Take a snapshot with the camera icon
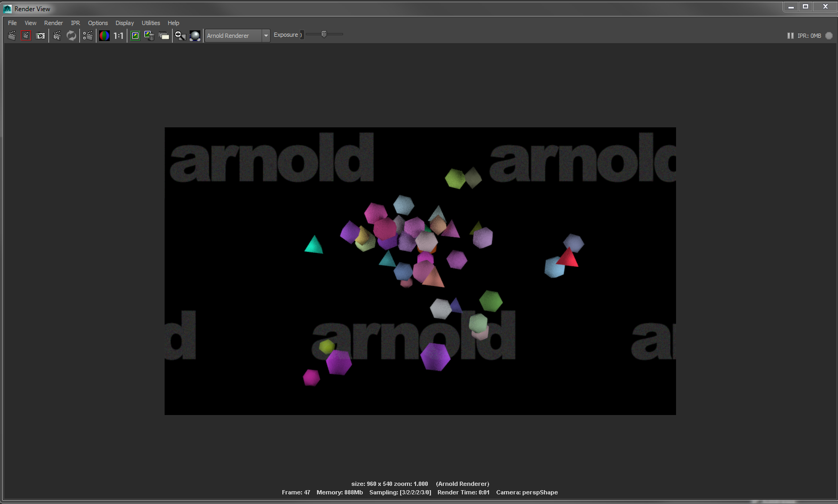 tap(40, 36)
